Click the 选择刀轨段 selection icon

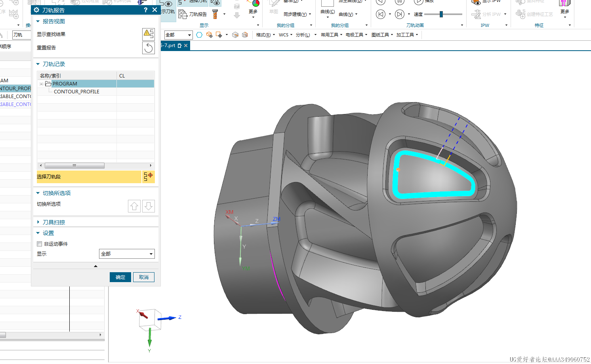[x=148, y=176]
